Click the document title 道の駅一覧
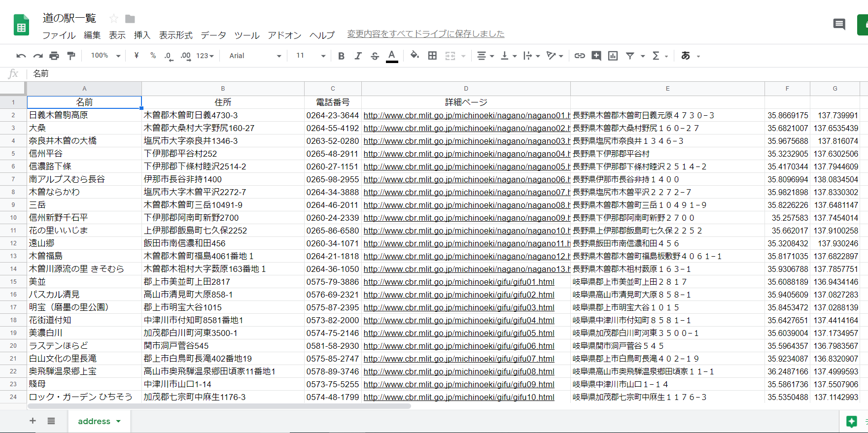Screen dimensions: 868x433 pyautogui.click(x=69, y=18)
